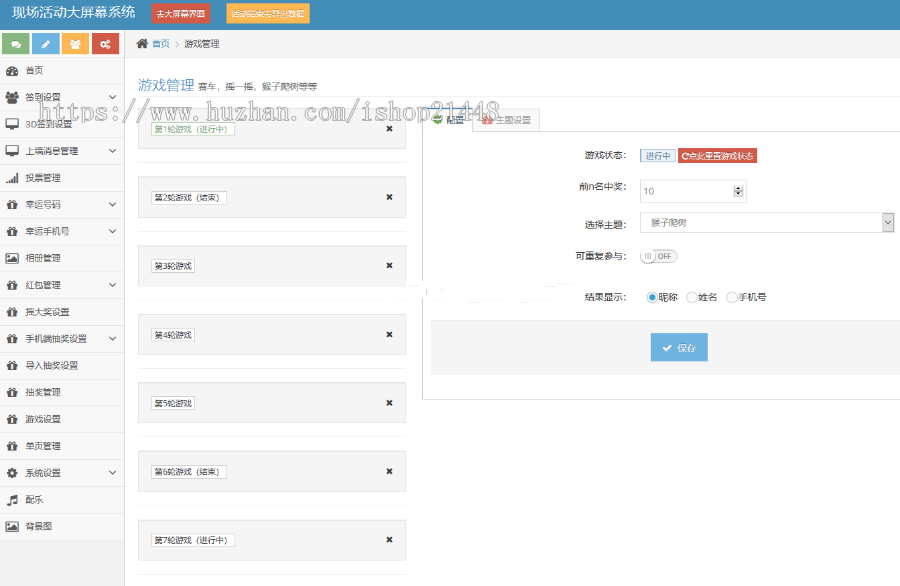Select 第5轮游戏 label
Screen dimensions: 900x586
pos(173,403)
